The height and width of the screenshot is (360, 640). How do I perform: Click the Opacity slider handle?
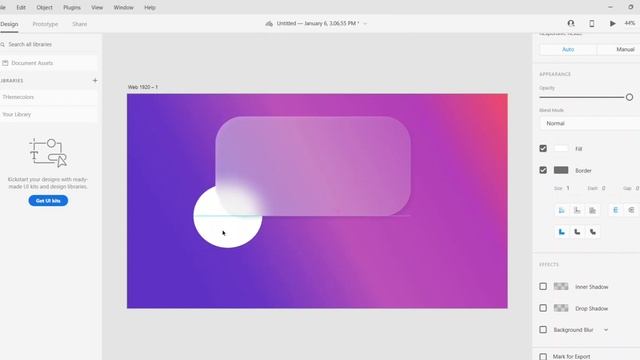pos(629,97)
